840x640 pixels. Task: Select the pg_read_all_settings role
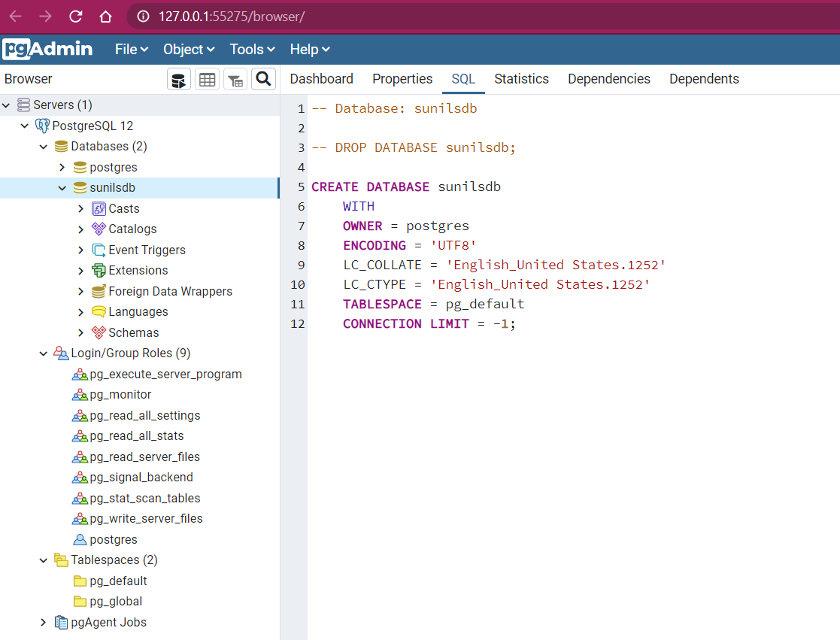click(144, 416)
